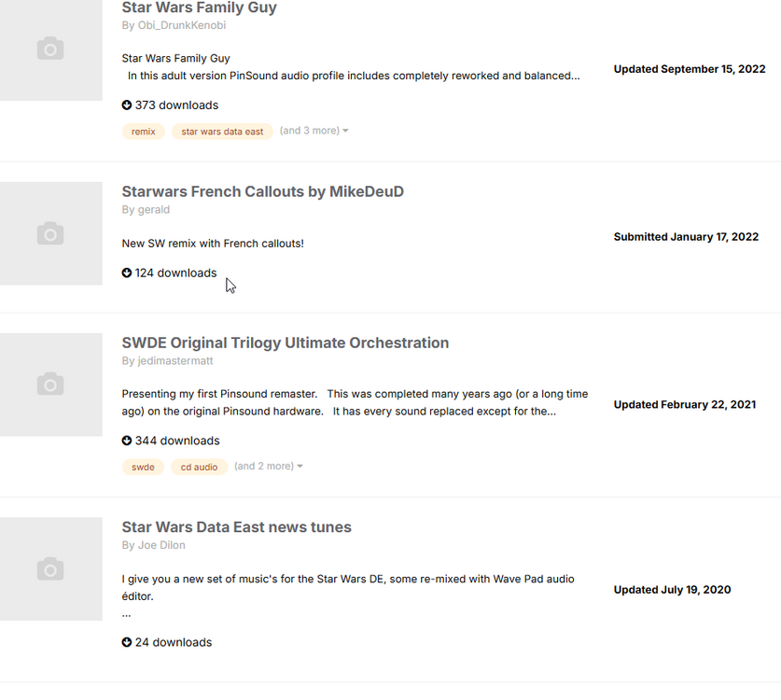Viewport: 781px width, 700px height.
Task: Click the camera placeholder for SWDE Original Trilogy
Action: [50, 384]
